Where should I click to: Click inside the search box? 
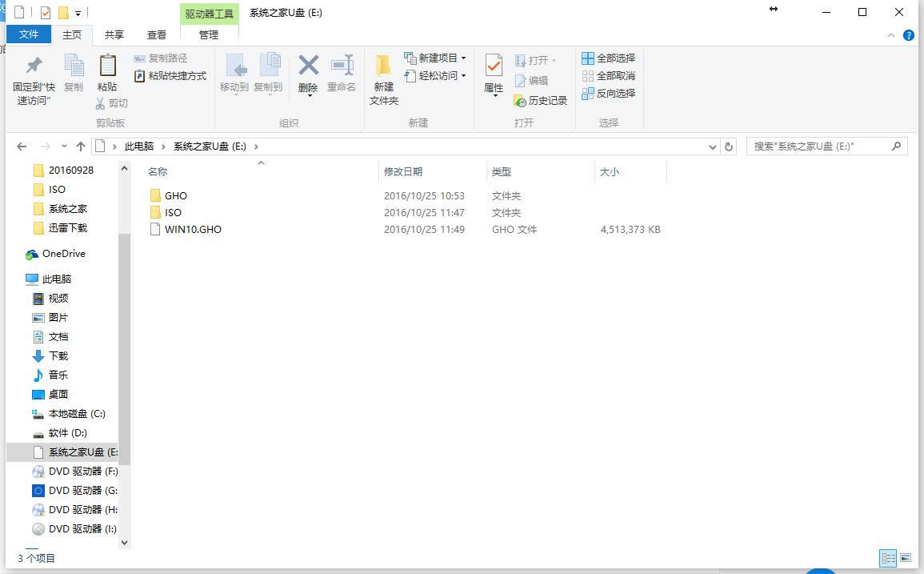(816, 147)
